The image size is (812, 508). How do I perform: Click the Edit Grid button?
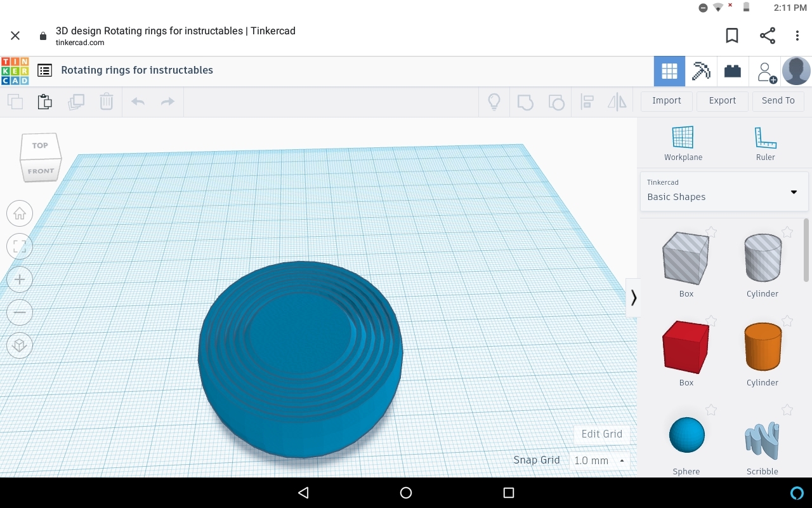click(601, 434)
